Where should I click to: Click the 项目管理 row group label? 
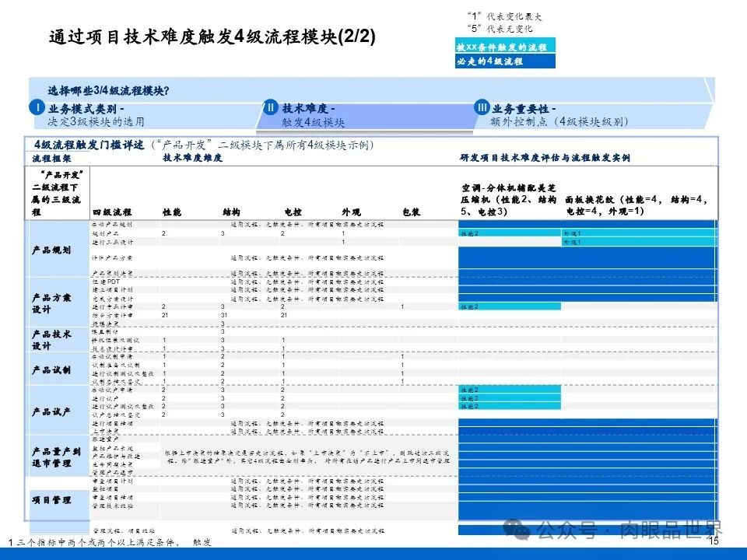click(51, 500)
